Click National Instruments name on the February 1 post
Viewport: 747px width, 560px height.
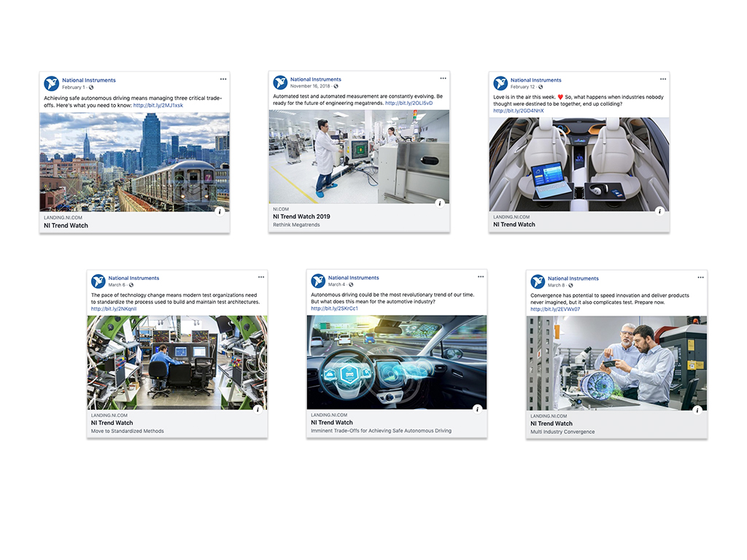coord(89,80)
